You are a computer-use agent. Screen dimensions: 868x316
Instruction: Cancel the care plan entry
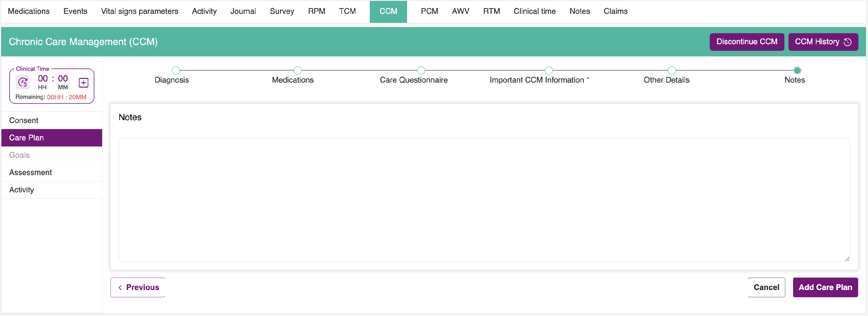[x=766, y=287]
